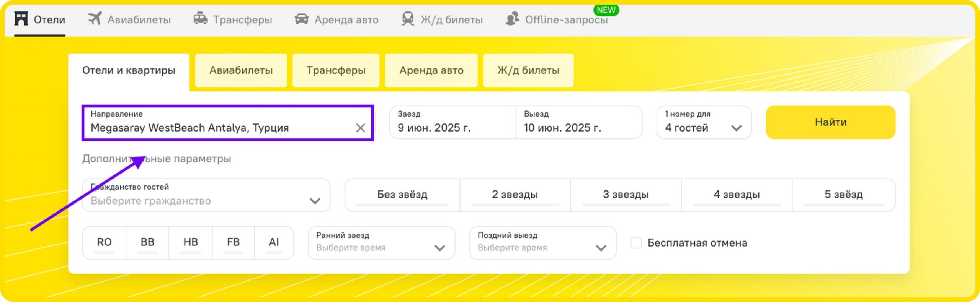Click the taxi icon for Трансферы
This screenshot has width=980, height=302.
pos(200,19)
